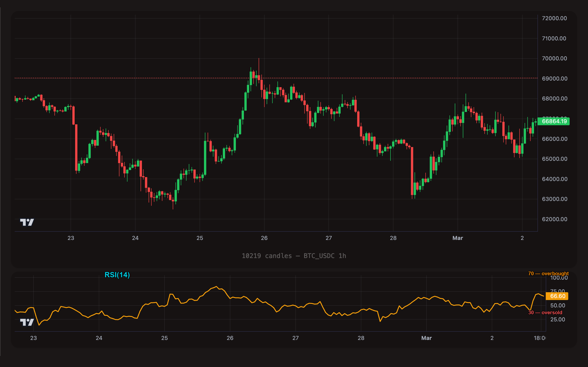The width and height of the screenshot is (588, 367).
Task: Click the 50.00 level on the RSI scale
Action: [558, 305]
